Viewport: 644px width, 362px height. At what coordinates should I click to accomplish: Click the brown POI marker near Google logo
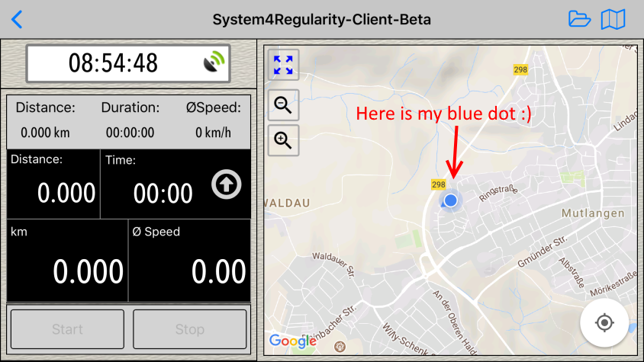pyautogui.click(x=340, y=347)
